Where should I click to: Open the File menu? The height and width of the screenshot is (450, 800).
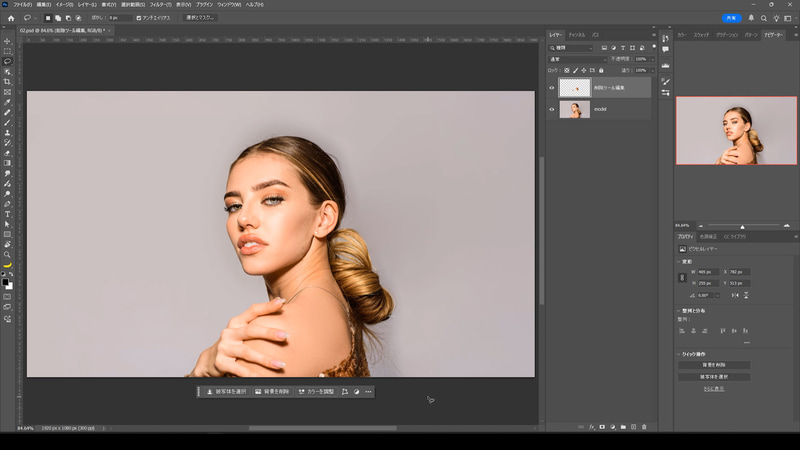coord(22,5)
